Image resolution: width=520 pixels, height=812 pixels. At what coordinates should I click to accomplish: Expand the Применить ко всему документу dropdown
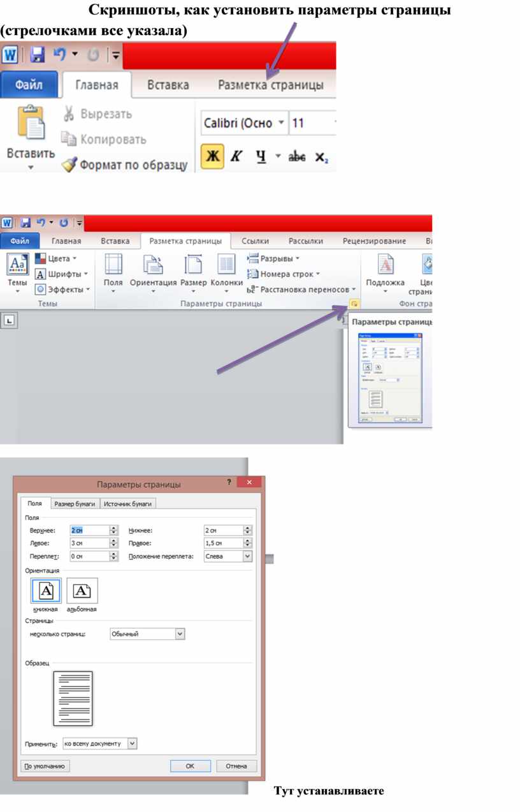(132, 744)
